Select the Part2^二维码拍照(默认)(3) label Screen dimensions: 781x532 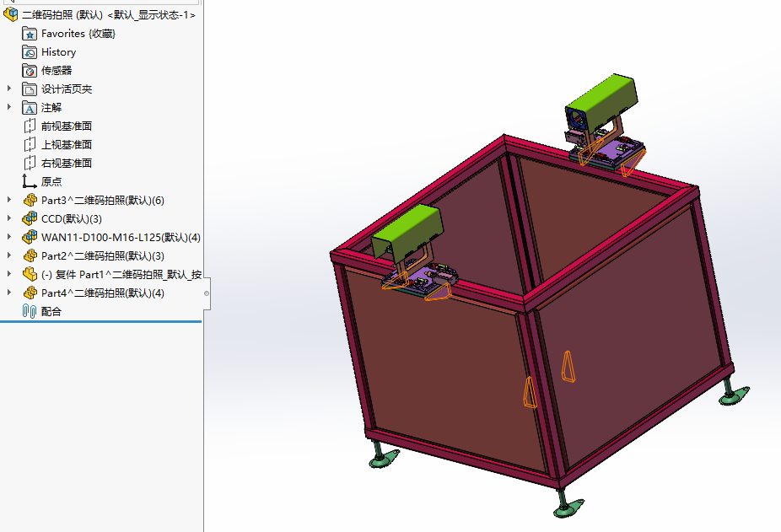(103, 256)
